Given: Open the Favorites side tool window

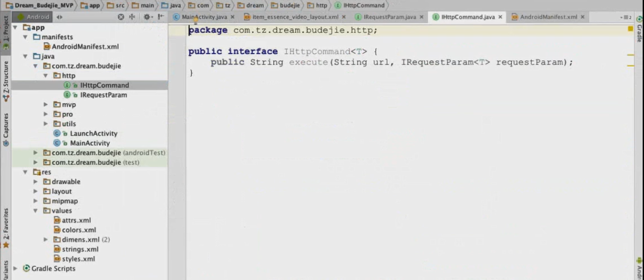Looking at the screenshot, I should (x=6, y=228).
